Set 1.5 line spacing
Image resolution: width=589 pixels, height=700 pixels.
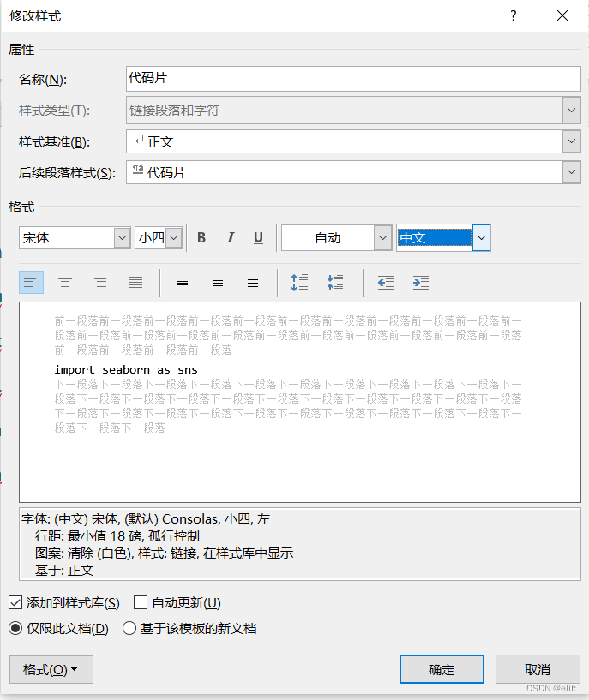click(218, 283)
